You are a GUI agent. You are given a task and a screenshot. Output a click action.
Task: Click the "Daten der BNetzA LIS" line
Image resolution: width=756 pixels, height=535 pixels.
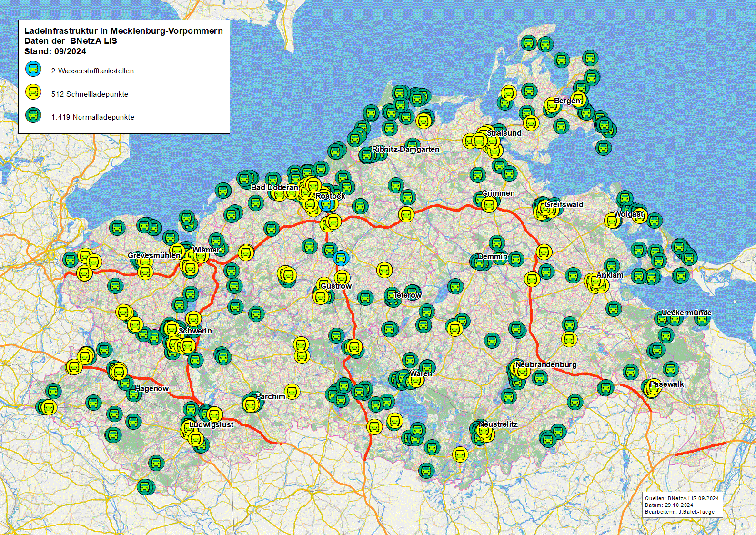pyautogui.click(x=71, y=41)
